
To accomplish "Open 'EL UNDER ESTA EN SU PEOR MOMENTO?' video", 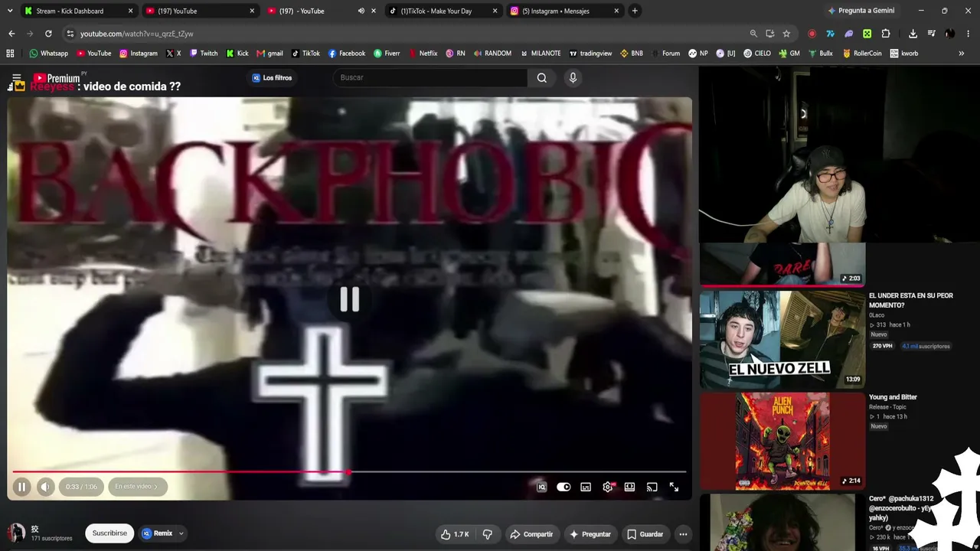I will point(911,300).
